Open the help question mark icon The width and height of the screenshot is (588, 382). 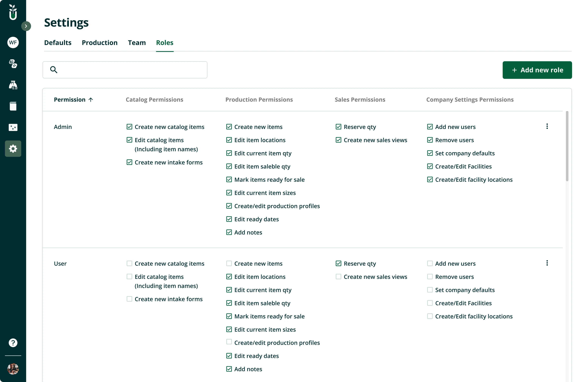click(13, 343)
